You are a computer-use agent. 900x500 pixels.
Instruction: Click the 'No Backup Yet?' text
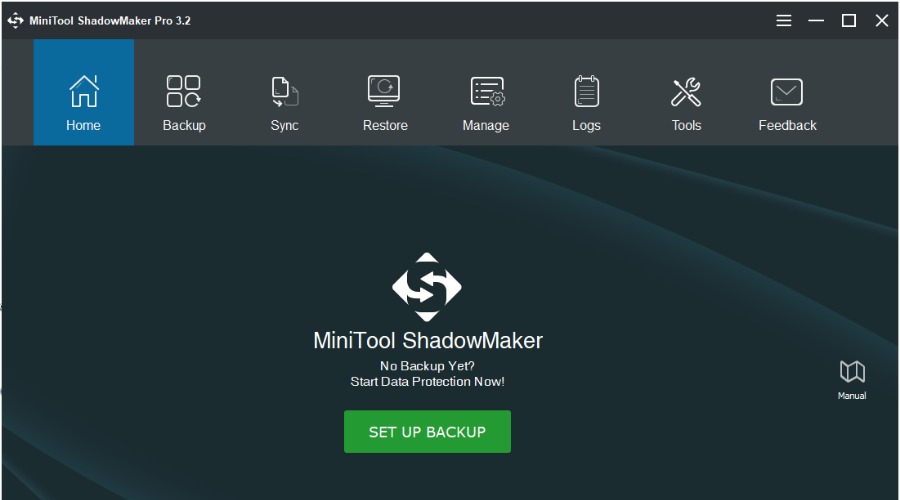click(x=427, y=366)
